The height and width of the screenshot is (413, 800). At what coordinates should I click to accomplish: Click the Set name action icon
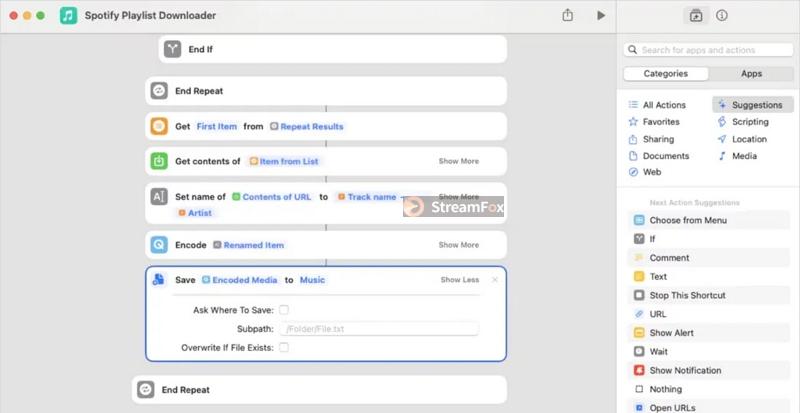(x=159, y=197)
